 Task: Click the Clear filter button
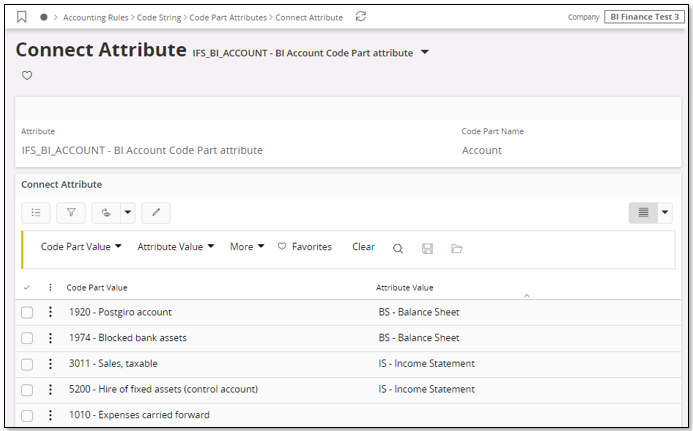(363, 247)
